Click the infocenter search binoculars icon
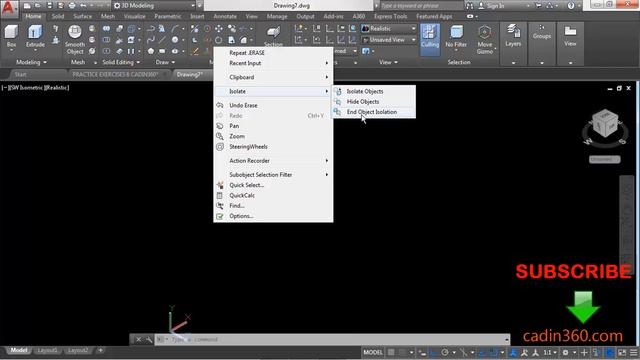Screen dimensions: 640x360 coord(470,6)
